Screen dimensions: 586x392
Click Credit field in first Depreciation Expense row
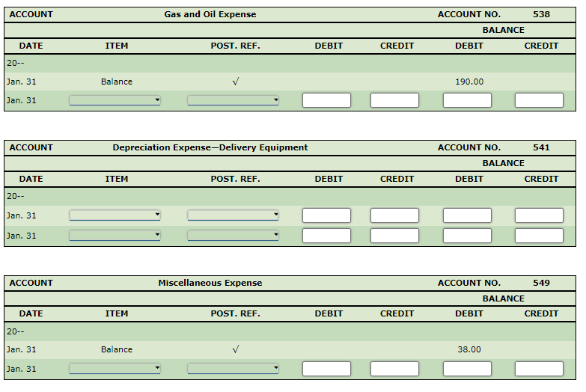click(x=394, y=215)
